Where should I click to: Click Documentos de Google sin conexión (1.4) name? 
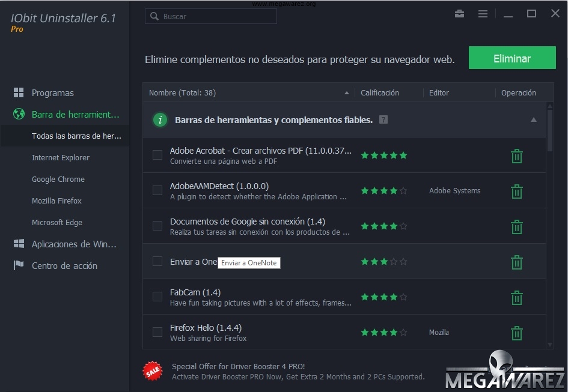(x=248, y=222)
